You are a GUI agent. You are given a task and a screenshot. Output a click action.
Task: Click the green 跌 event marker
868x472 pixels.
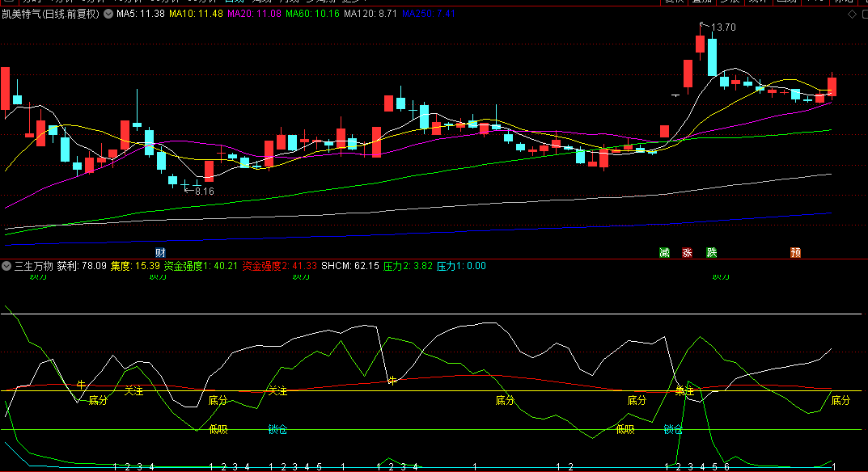[x=711, y=253]
